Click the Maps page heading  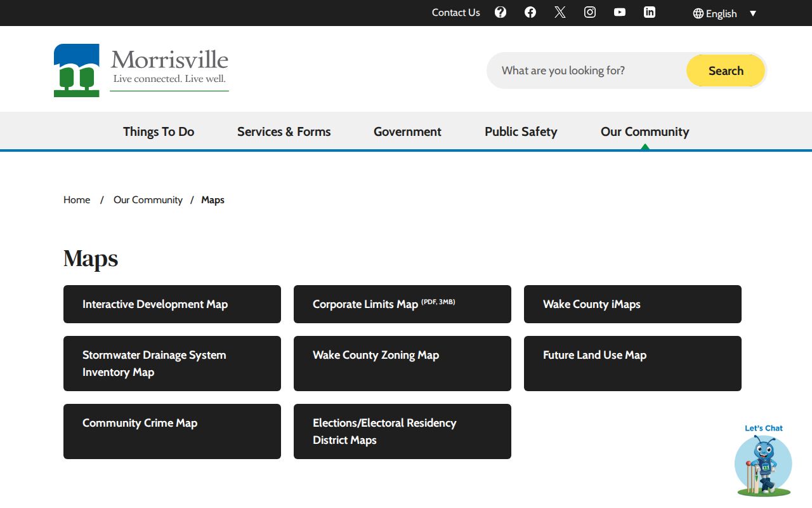pos(91,258)
